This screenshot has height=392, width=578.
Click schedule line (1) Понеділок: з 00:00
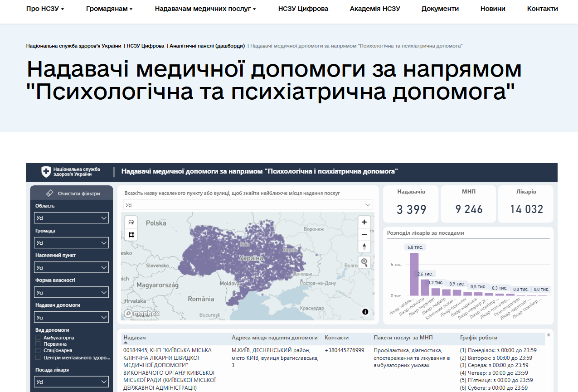(498, 350)
